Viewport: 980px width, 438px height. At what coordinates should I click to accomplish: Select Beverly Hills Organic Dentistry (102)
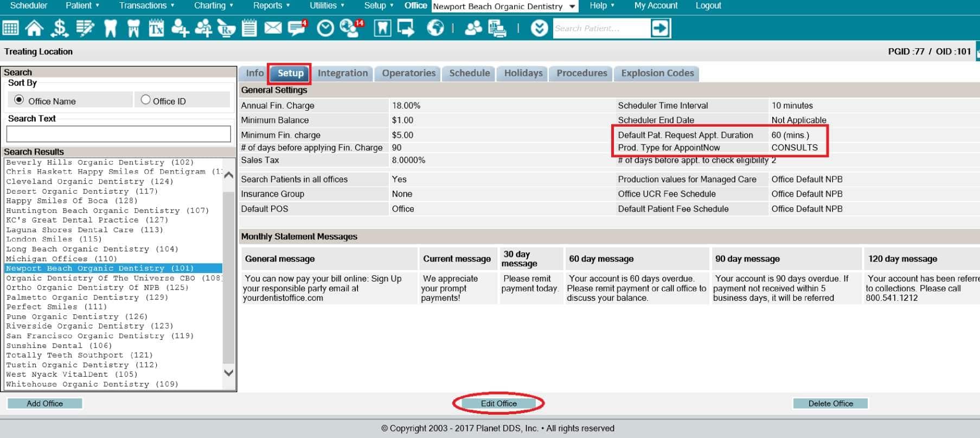click(x=100, y=162)
